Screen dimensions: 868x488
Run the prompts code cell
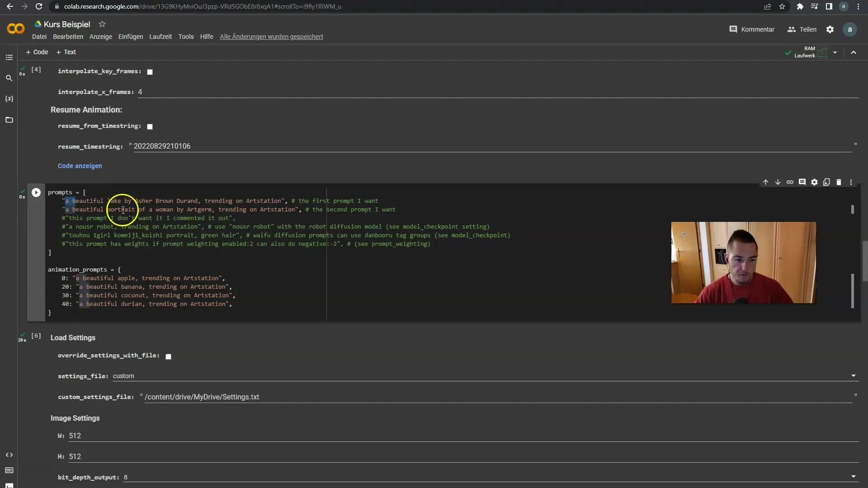coord(36,192)
